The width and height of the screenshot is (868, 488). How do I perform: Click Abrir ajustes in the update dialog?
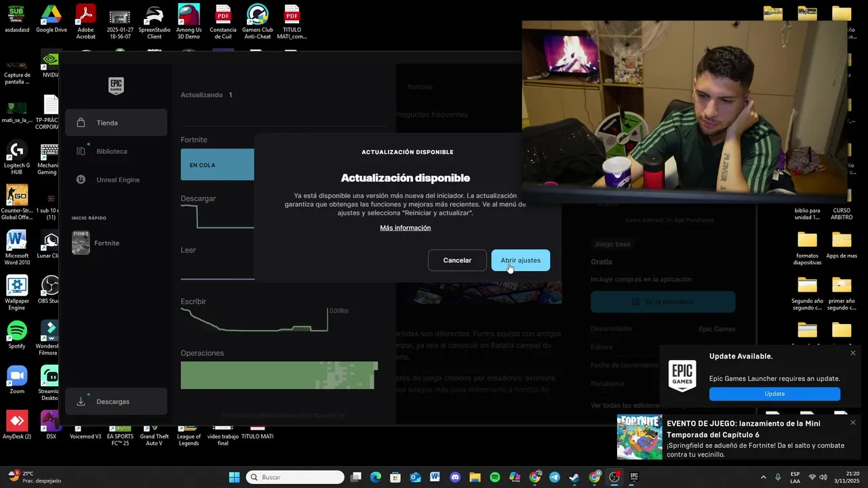click(520, 260)
